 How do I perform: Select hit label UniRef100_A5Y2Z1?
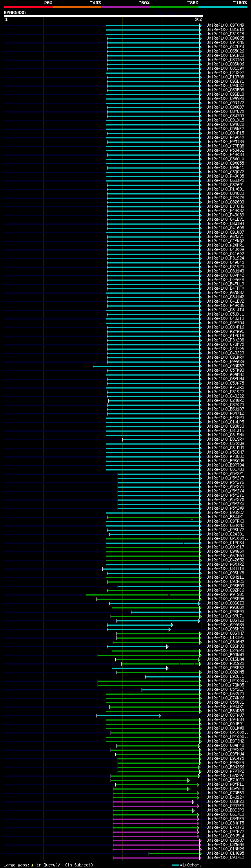coord(225,474)
